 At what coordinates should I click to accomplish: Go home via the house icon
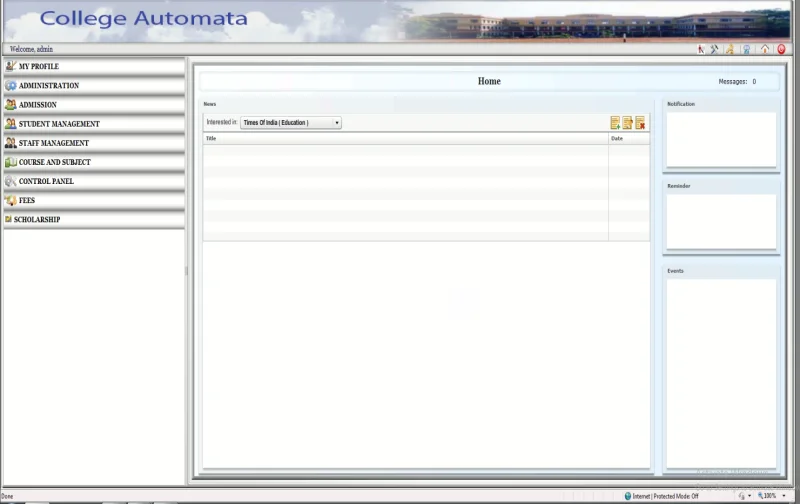pyautogui.click(x=765, y=49)
